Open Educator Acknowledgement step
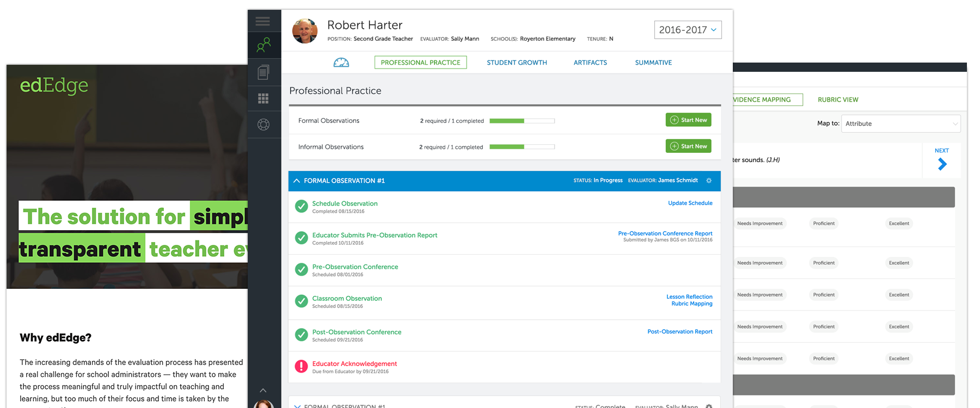Image resolution: width=980 pixels, height=408 pixels. click(x=354, y=363)
